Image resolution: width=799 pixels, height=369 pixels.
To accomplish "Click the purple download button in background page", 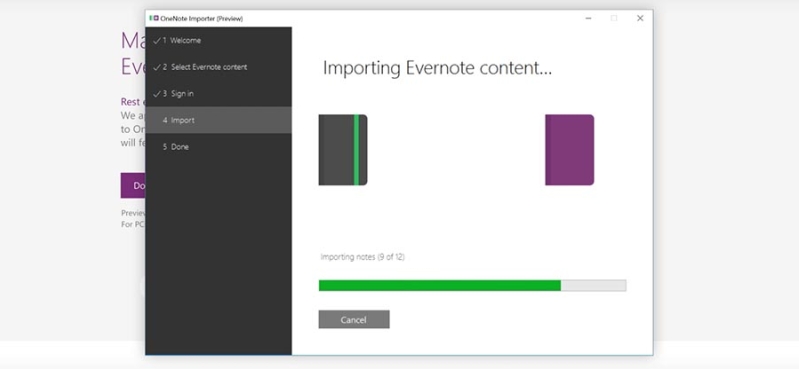I will click(x=133, y=186).
